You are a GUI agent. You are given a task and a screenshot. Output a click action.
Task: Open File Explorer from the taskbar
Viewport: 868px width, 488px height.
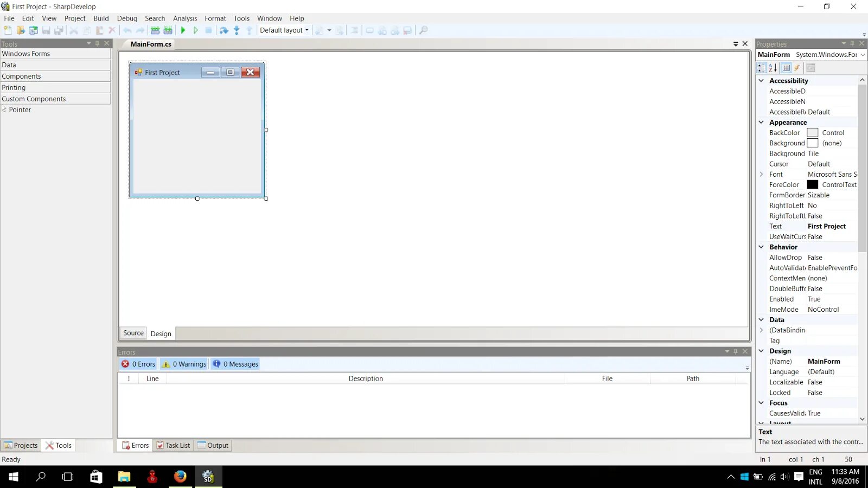click(124, 477)
